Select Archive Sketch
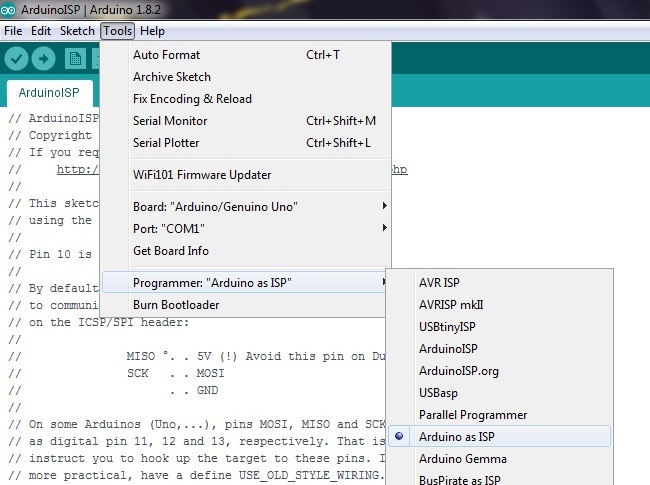The width and height of the screenshot is (650, 485). click(x=245, y=77)
